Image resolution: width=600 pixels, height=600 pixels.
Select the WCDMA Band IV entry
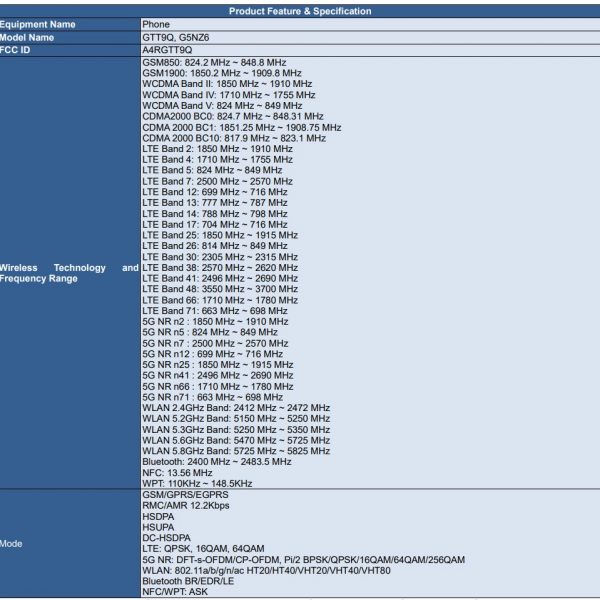coord(228,95)
